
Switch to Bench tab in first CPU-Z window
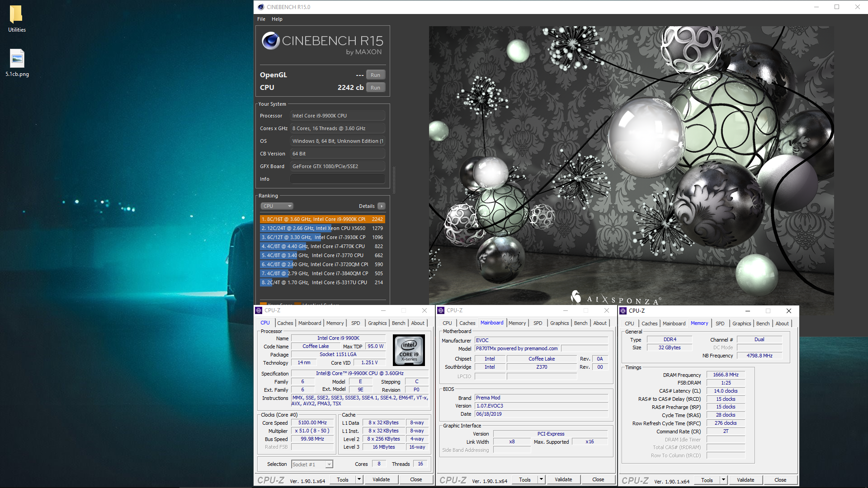398,323
